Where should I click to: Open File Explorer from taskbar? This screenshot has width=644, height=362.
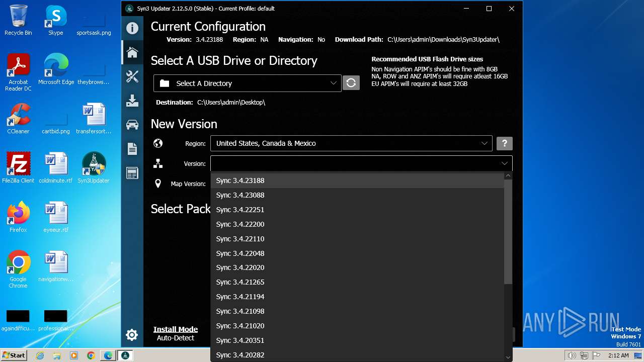click(57, 355)
